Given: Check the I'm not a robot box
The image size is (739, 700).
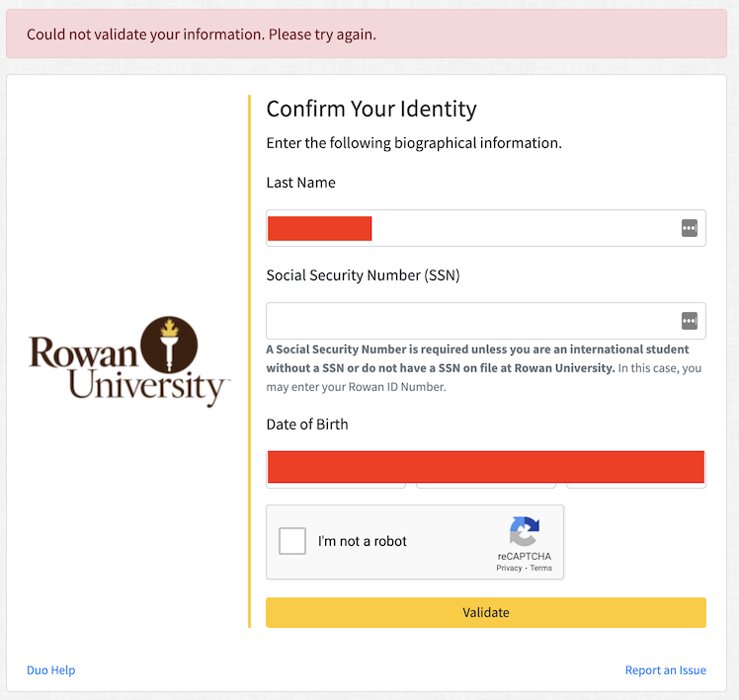Looking at the screenshot, I should [x=292, y=541].
